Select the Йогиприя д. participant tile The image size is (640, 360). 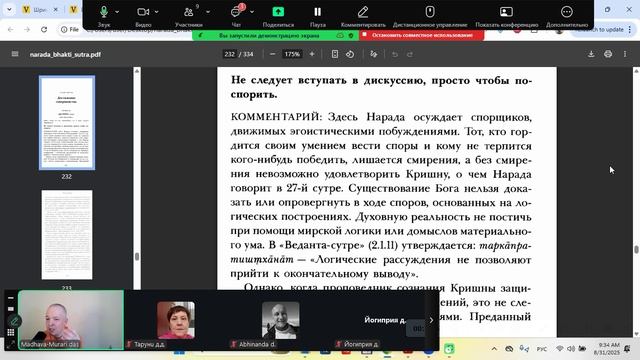385,320
